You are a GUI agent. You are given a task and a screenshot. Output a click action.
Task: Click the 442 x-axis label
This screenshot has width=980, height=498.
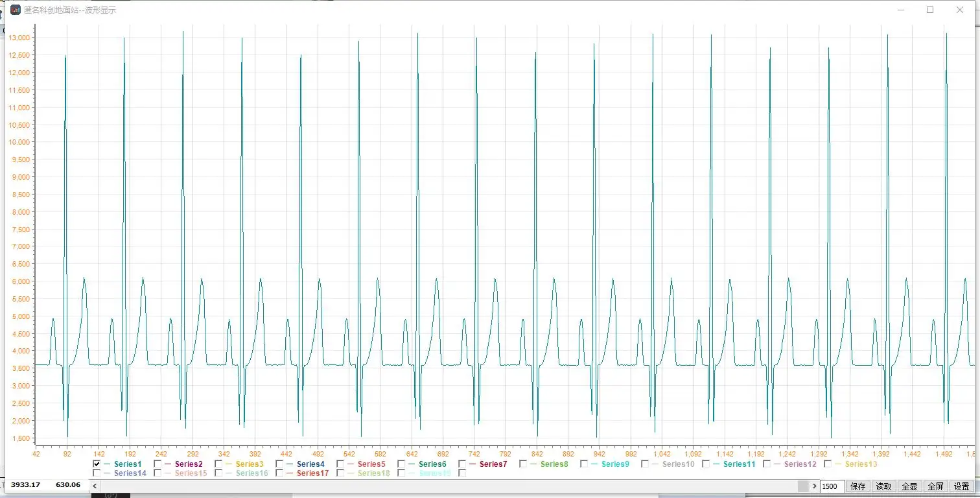tap(286, 455)
